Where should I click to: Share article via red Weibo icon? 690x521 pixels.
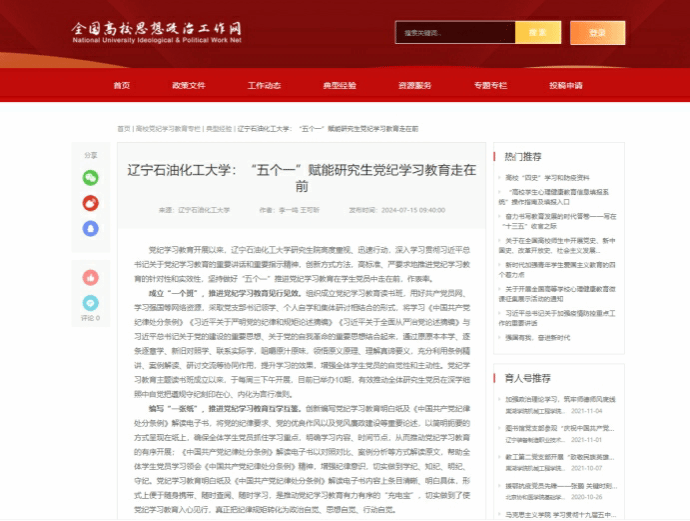[91, 203]
